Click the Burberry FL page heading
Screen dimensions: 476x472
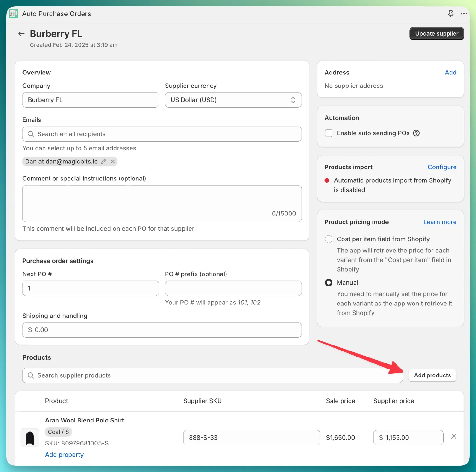pyautogui.click(x=56, y=34)
